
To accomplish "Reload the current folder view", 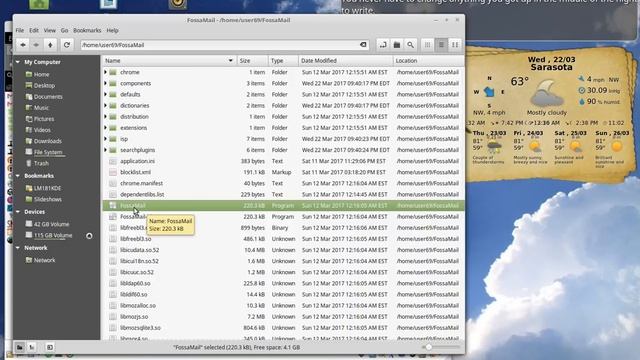I will point(67,45).
